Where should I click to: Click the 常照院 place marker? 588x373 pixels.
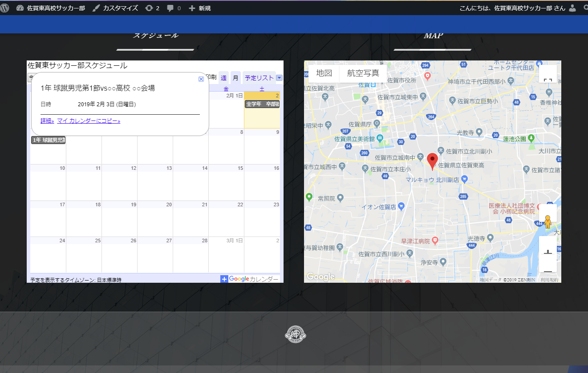tap(341, 197)
